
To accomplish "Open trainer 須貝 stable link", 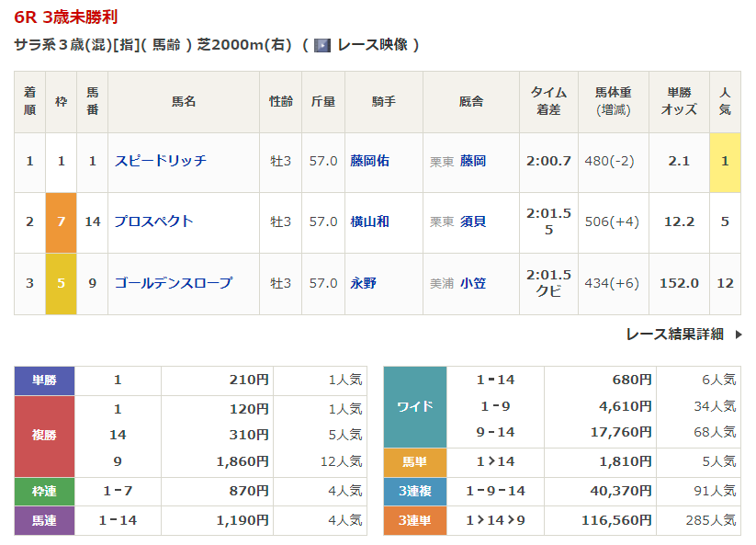I will point(473,221).
